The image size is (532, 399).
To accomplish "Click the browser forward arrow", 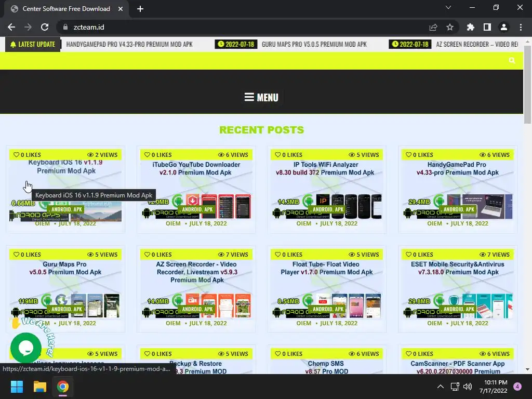I will 28,27.
